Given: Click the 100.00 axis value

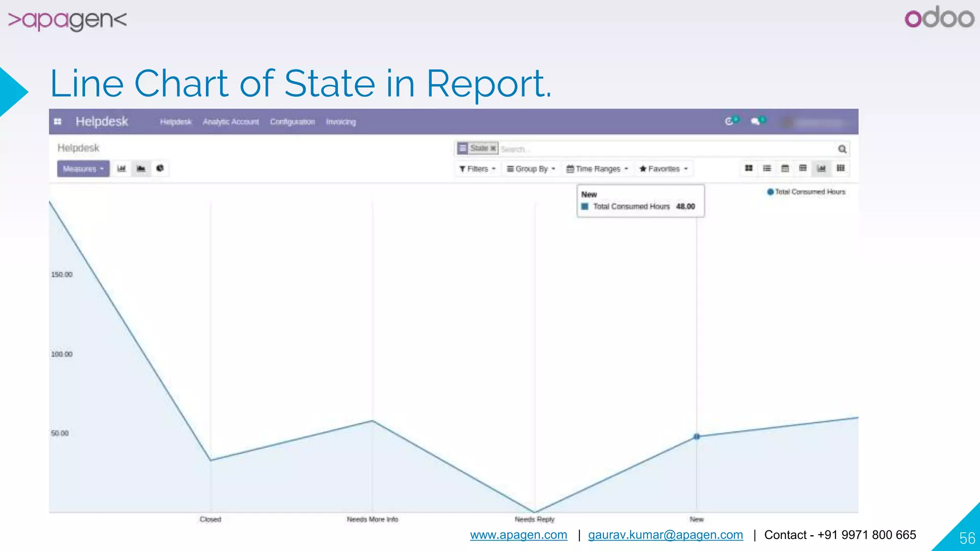Looking at the screenshot, I should (62, 354).
